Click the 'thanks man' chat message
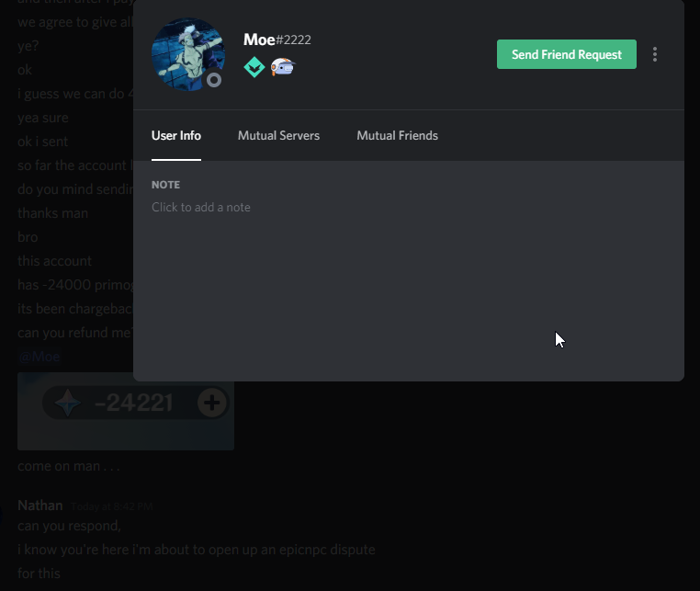Image resolution: width=700 pixels, height=591 pixels. coord(52,213)
